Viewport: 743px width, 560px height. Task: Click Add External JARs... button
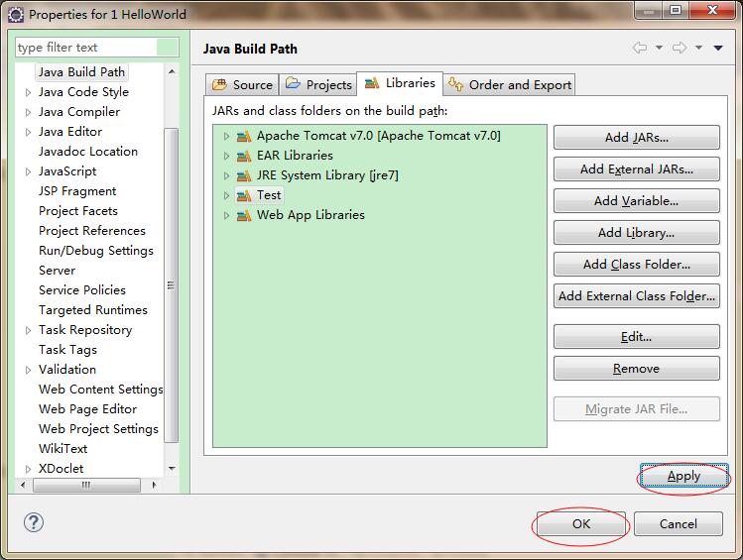click(637, 169)
